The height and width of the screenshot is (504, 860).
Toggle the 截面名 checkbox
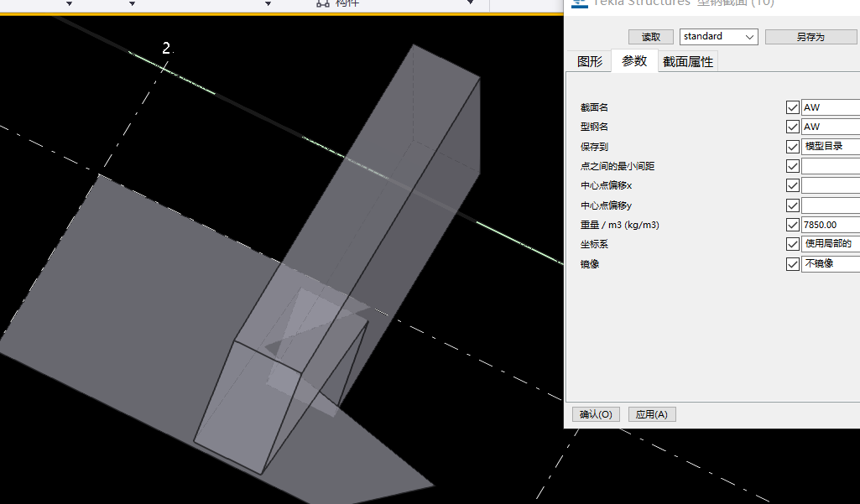792,107
